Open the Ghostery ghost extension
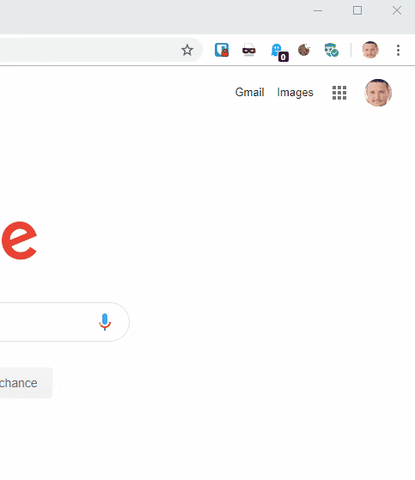Screen dimensions: 415x480 click(279, 52)
